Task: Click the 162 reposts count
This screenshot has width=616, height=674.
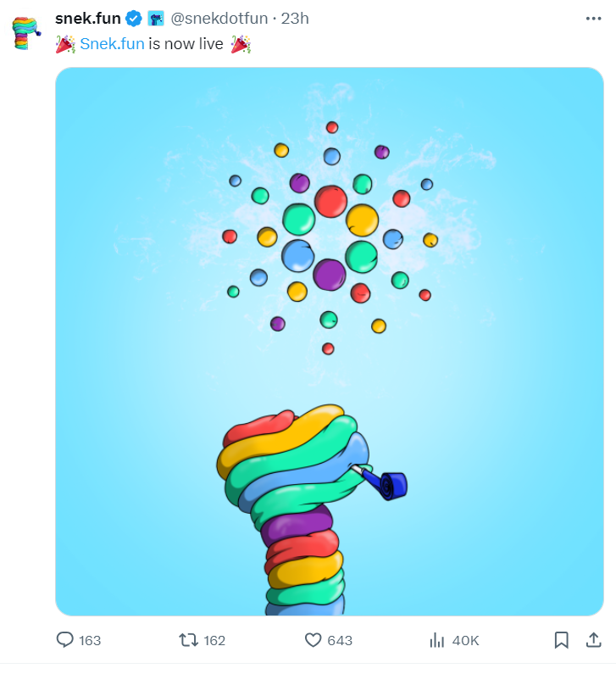Action: click(x=214, y=641)
